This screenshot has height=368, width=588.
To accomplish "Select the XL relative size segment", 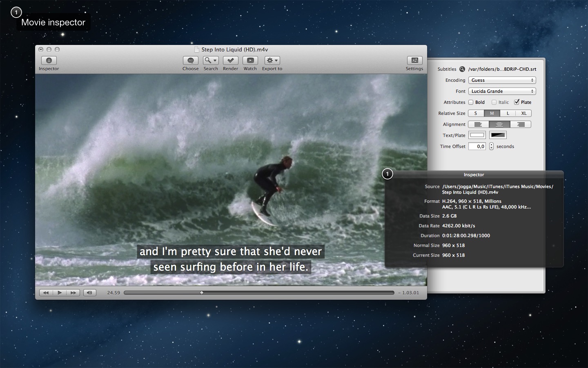I will coord(523,113).
